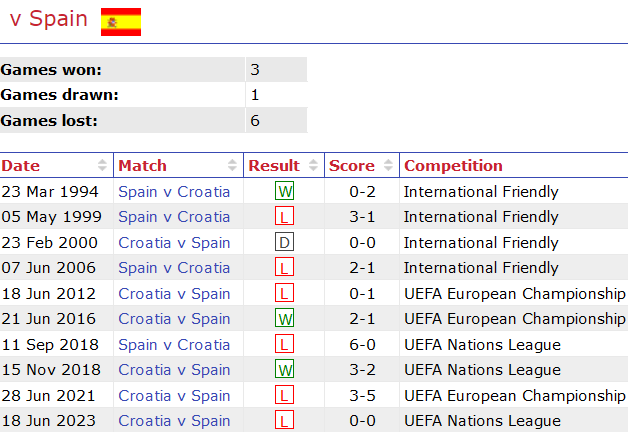The width and height of the screenshot is (628, 432).
Task: Click the L result icon for 05 May 1999
Action: click(x=285, y=217)
